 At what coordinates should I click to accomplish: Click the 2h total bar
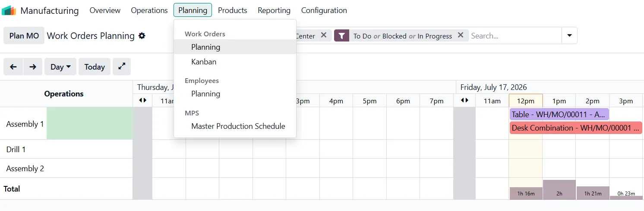[x=559, y=190]
